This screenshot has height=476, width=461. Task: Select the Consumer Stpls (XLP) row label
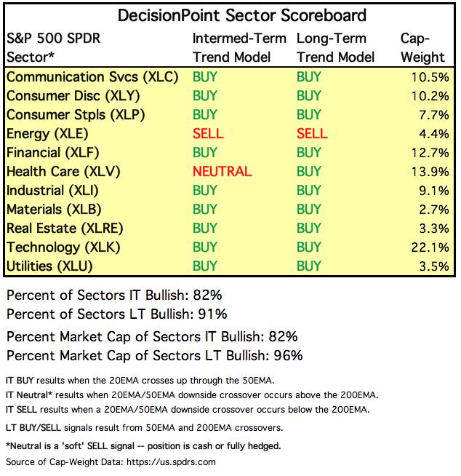76,115
